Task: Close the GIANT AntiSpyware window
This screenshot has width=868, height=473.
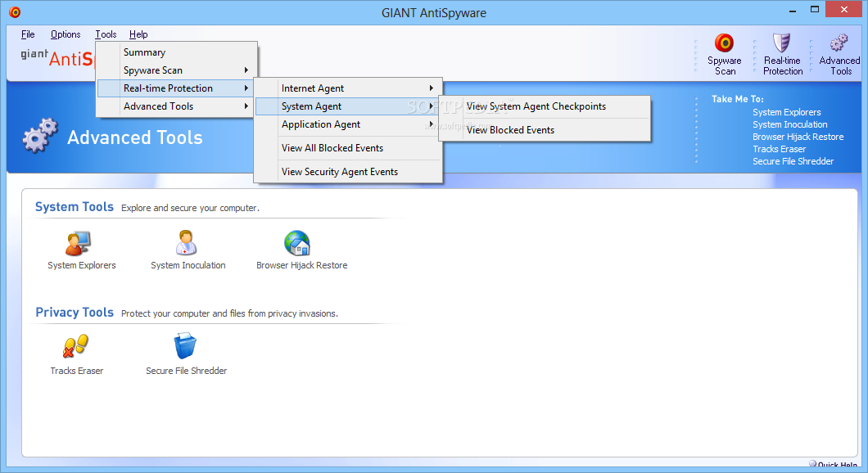Action: click(x=843, y=9)
